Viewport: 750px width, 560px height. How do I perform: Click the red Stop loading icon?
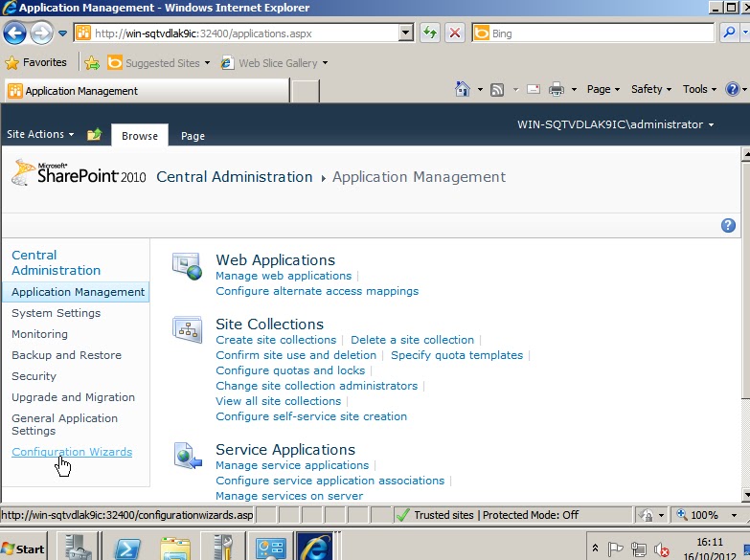click(455, 33)
